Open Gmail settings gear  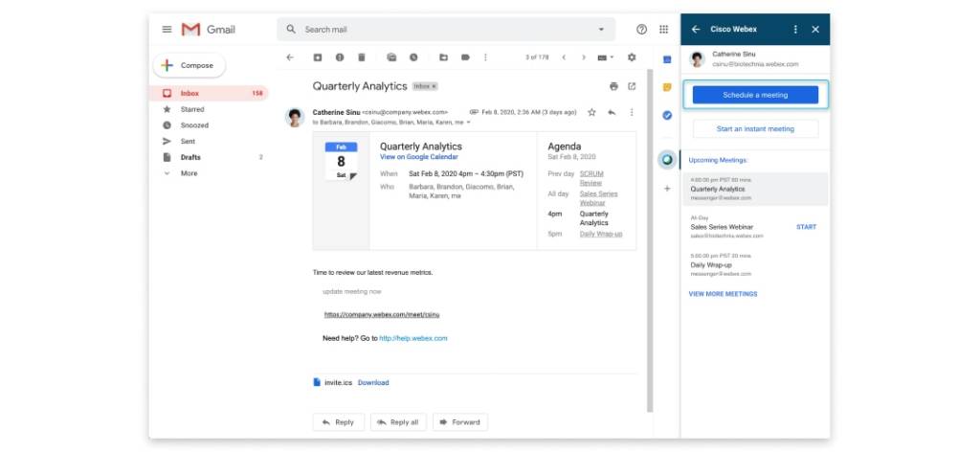(x=632, y=56)
